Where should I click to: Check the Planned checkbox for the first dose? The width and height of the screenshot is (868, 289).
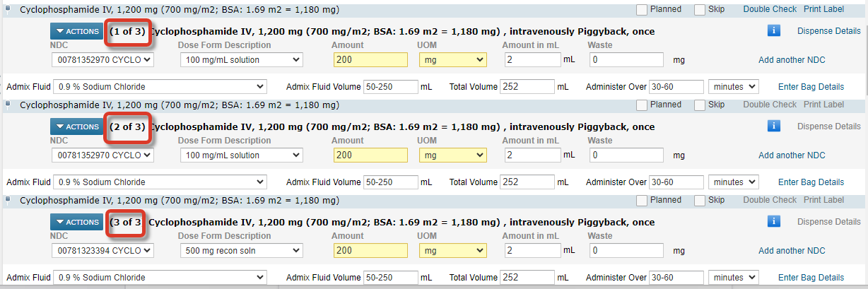tap(642, 10)
